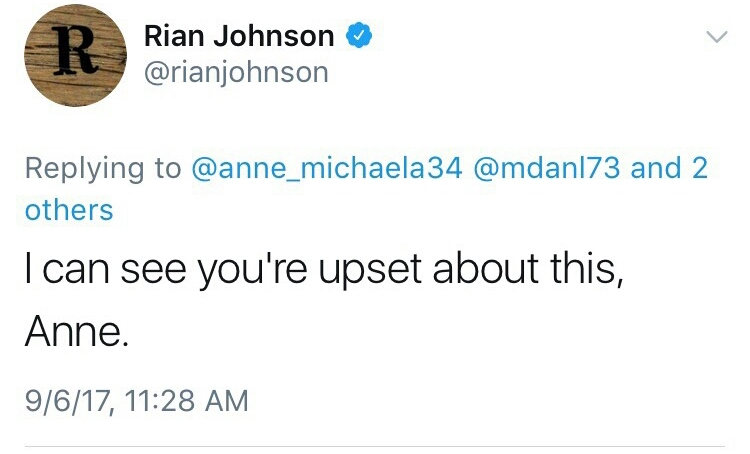Click the time 11:28 AM
Viewport: 750px width, 454px height.
coord(182,401)
